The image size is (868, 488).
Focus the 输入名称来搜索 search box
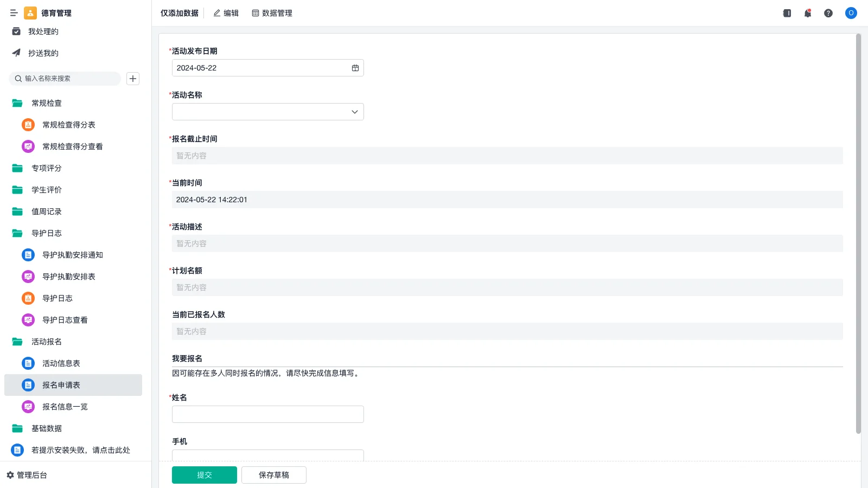tap(65, 79)
